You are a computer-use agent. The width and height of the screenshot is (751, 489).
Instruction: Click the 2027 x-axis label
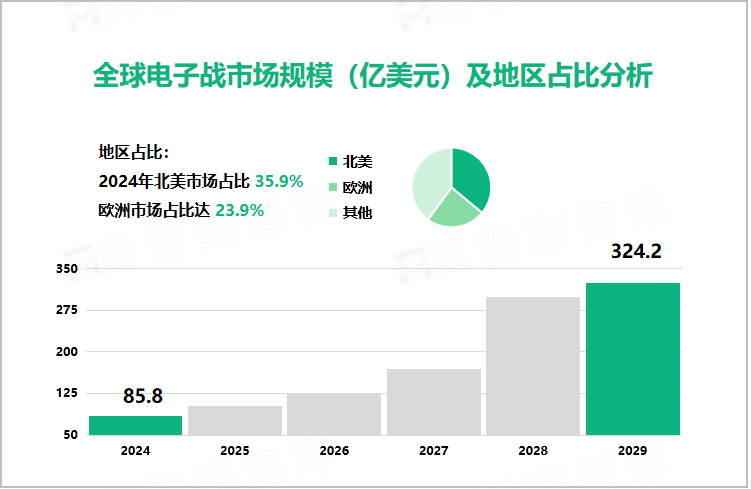point(434,451)
